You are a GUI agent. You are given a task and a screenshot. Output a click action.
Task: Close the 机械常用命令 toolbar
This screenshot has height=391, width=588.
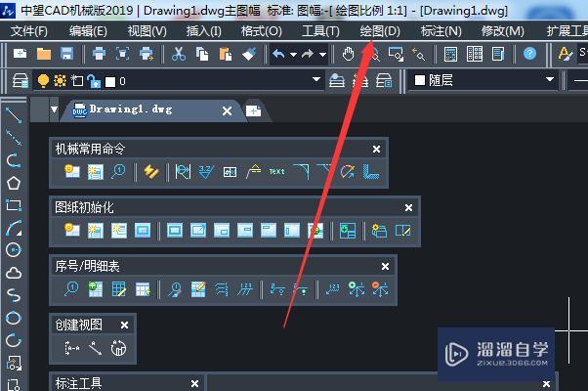tap(376, 150)
